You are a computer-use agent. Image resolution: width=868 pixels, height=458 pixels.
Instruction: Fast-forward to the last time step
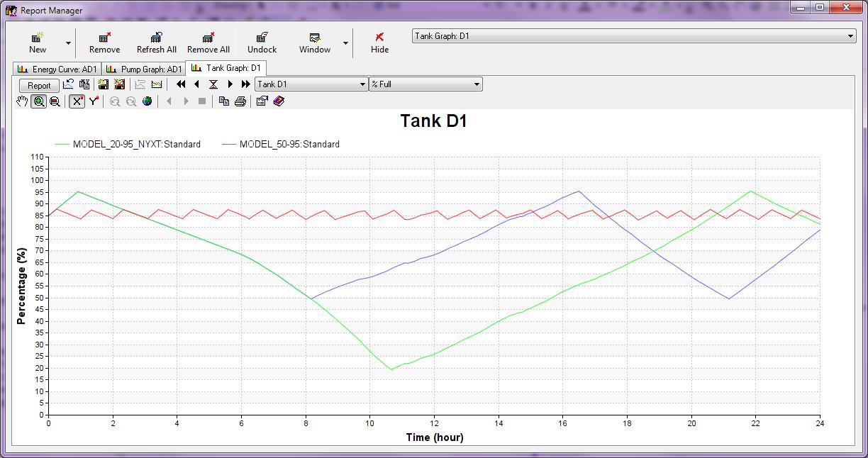pyautogui.click(x=245, y=84)
